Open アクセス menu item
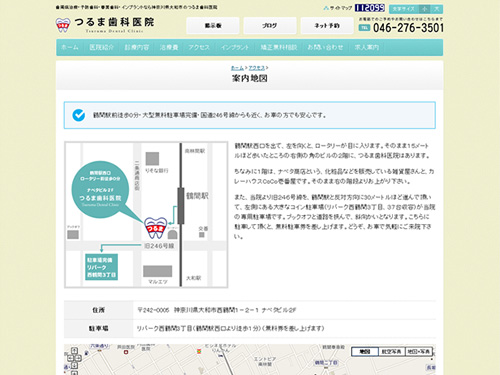Viewport: 500px width, 375px height. coord(199,47)
